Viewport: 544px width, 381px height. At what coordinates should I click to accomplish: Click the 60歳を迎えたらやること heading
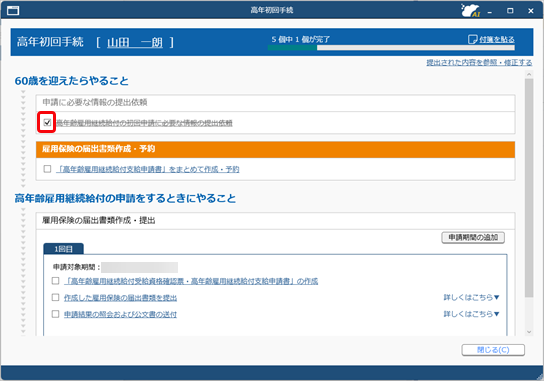(x=71, y=81)
